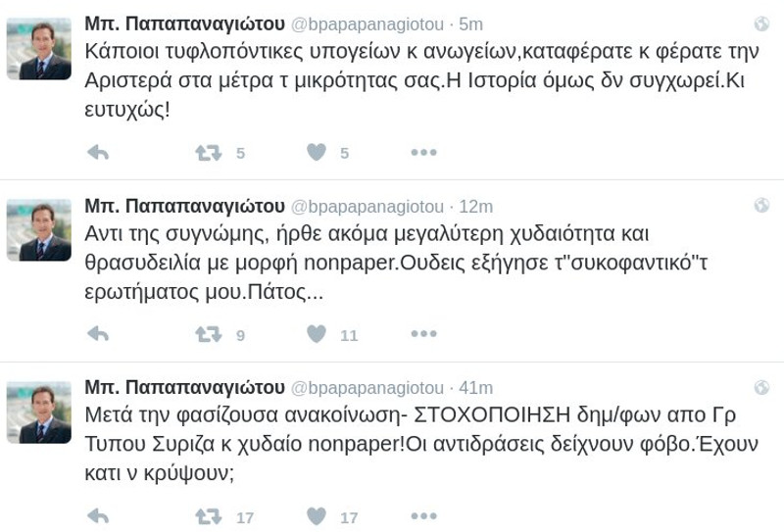Open the 41m timestamp link
784x532 pixels.
(x=476, y=387)
